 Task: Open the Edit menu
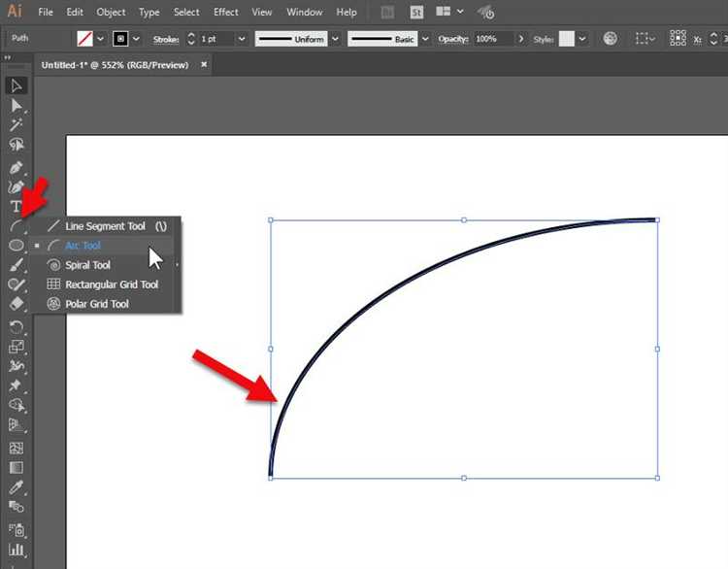[x=75, y=12]
